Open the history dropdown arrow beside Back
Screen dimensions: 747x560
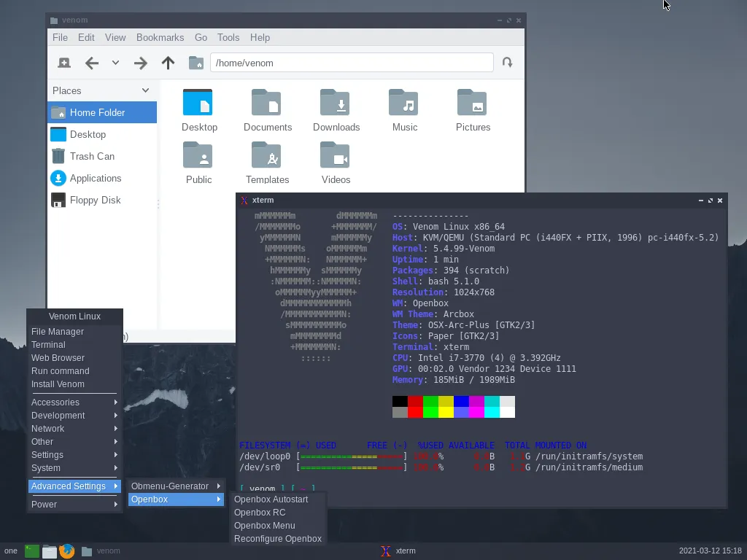(115, 63)
